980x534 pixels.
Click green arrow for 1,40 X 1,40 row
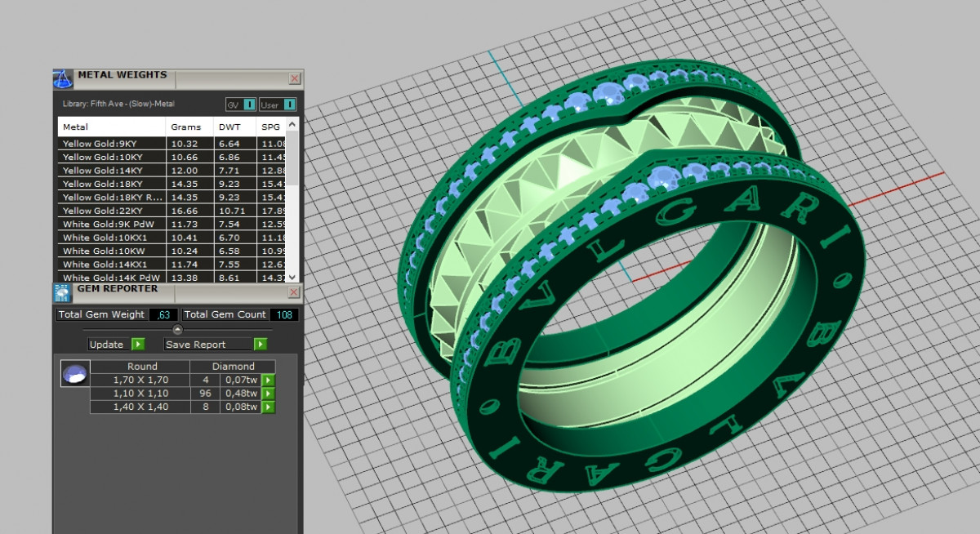[x=268, y=407]
